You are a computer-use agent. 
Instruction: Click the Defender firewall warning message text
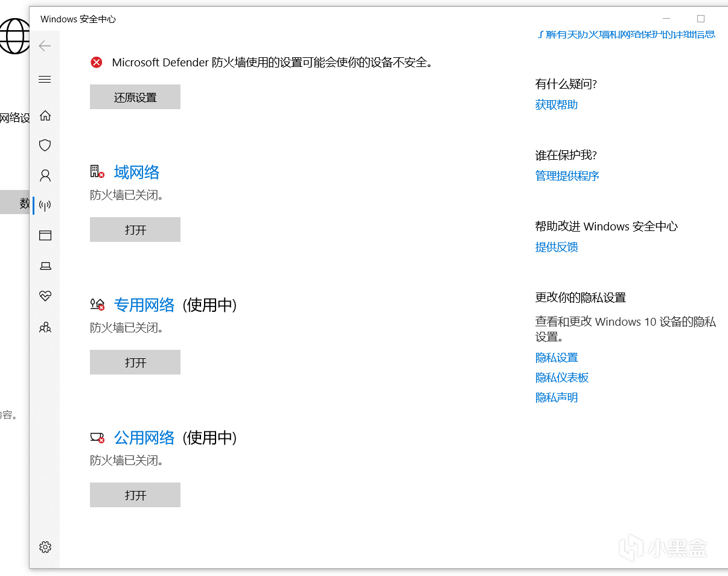273,62
